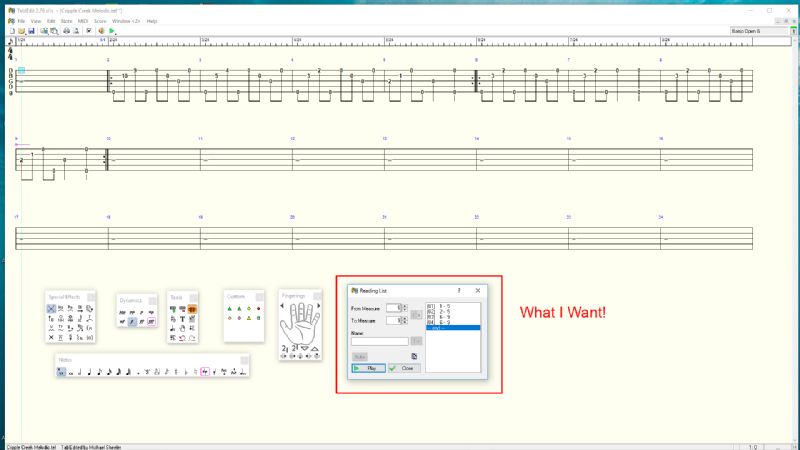Select the ff dynamic marking
Screen dimensions: 800x450
tap(142, 321)
